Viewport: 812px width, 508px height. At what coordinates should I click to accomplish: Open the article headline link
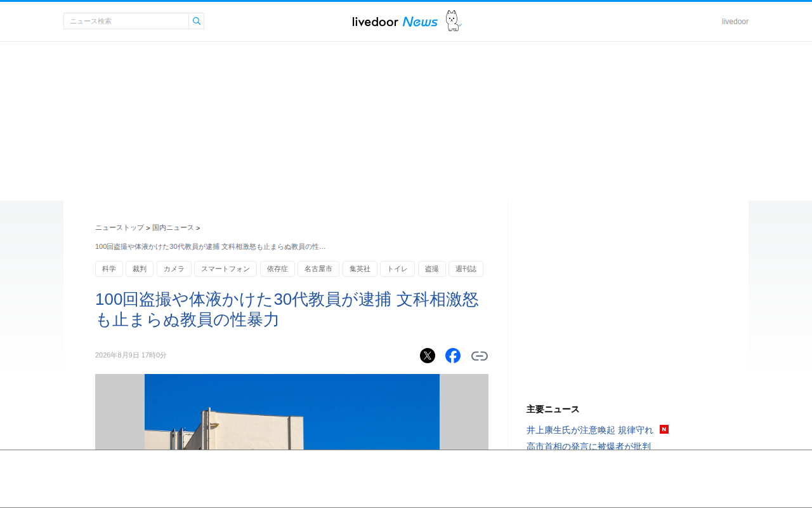click(x=287, y=309)
